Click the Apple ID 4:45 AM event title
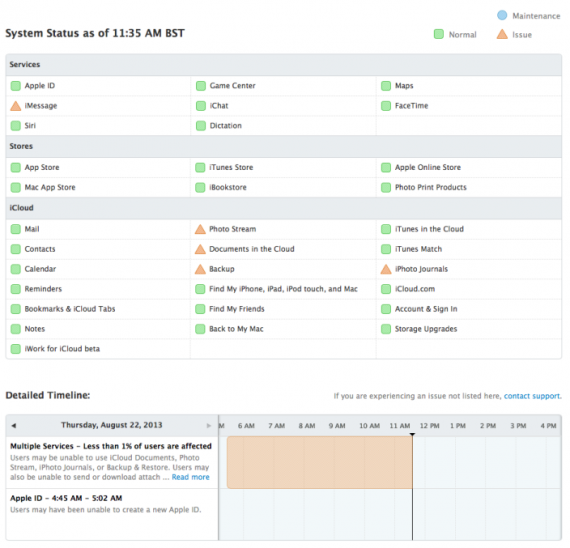Image resolution: width=570 pixels, height=548 pixels. click(66, 498)
